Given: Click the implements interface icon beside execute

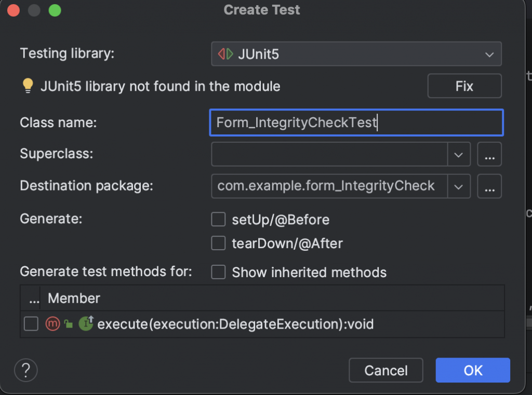Looking at the screenshot, I should coord(86,324).
